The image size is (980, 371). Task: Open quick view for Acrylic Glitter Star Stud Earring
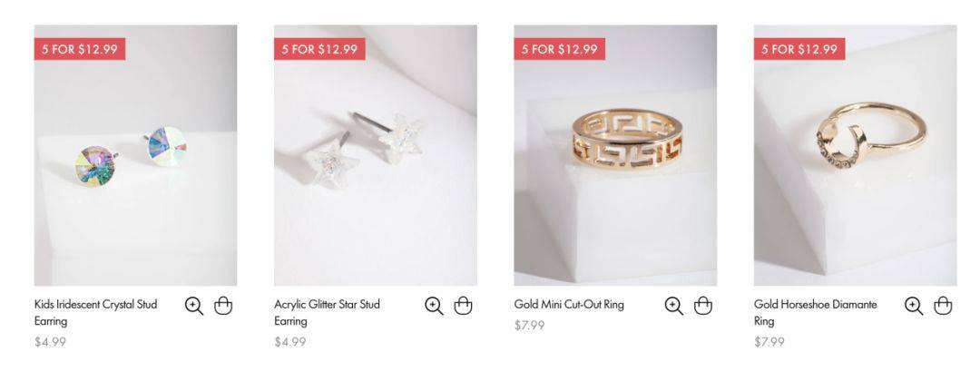coord(434,306)
